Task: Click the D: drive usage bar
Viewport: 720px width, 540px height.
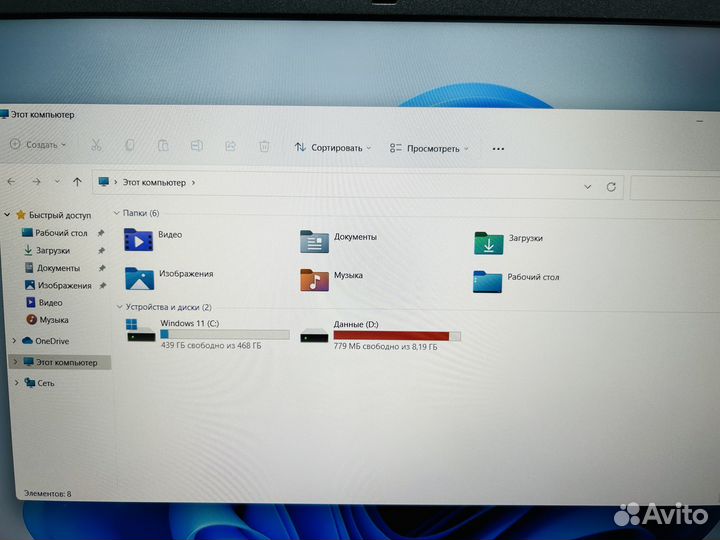Action: tap(397, 336)
